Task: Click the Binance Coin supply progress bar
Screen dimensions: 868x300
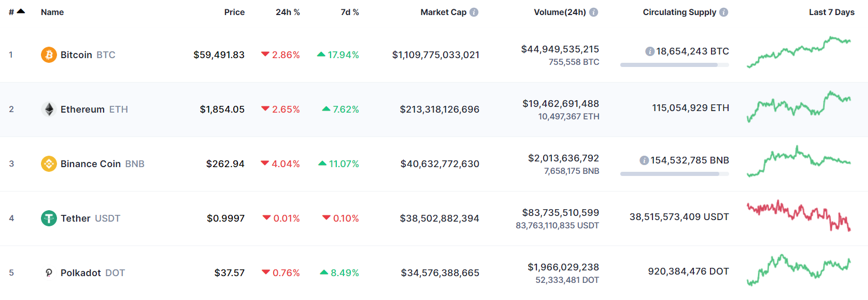Action: 675,174
